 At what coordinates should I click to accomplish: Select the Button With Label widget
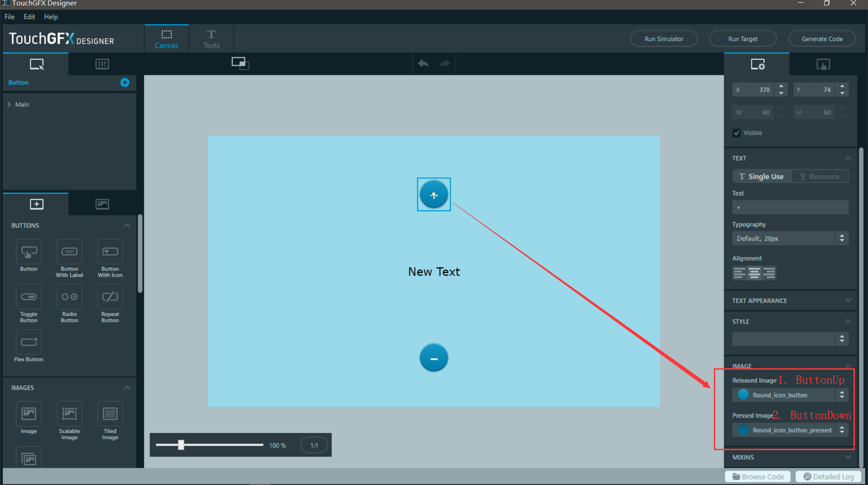[69, 258]
